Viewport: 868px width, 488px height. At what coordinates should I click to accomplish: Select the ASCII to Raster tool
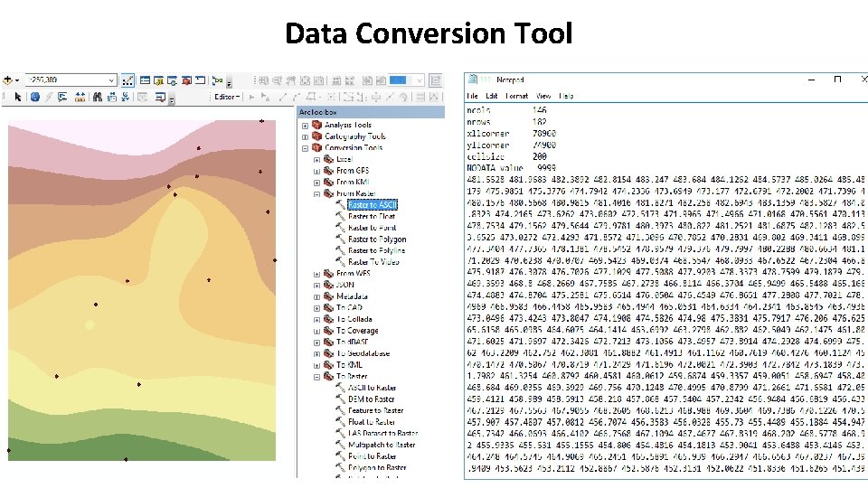pyautogui.click(x=372, y=388)
